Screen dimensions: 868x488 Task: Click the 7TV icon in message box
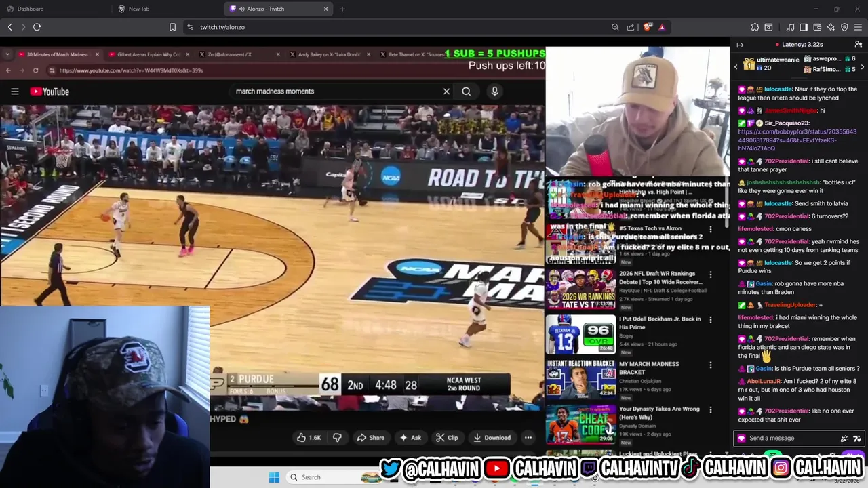(x=857, y=439)
